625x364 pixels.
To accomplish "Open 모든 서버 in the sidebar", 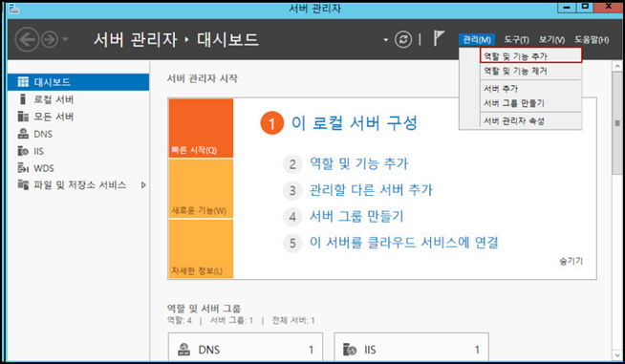I will pyautogui.click(x=78, y=117).
